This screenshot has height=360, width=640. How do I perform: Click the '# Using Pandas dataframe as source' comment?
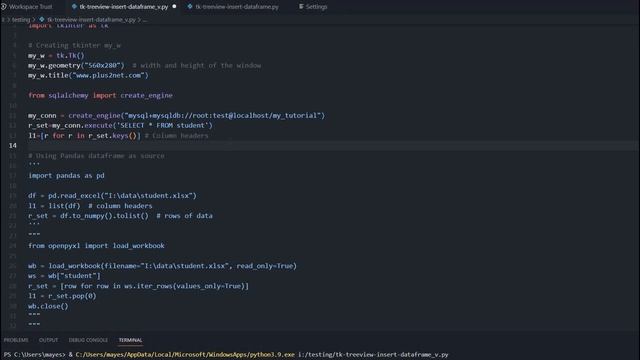(96, 156)
